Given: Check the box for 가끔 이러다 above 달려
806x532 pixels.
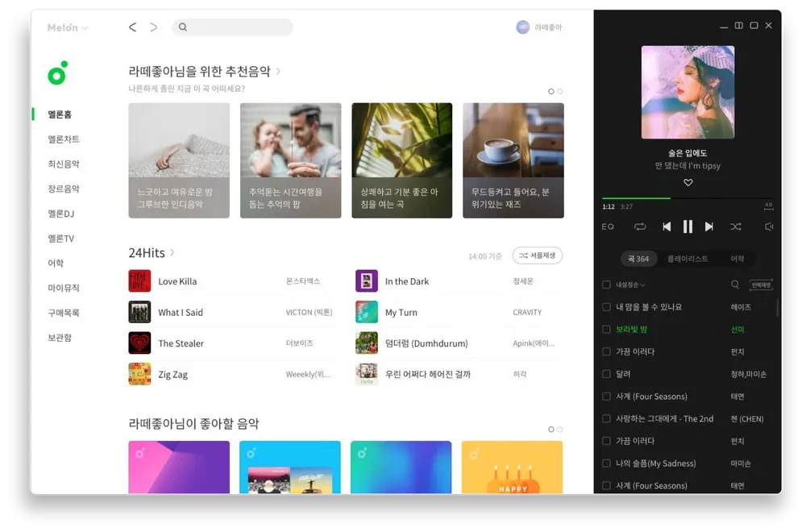Looking at the screenshot, I should tap(607, 351).
